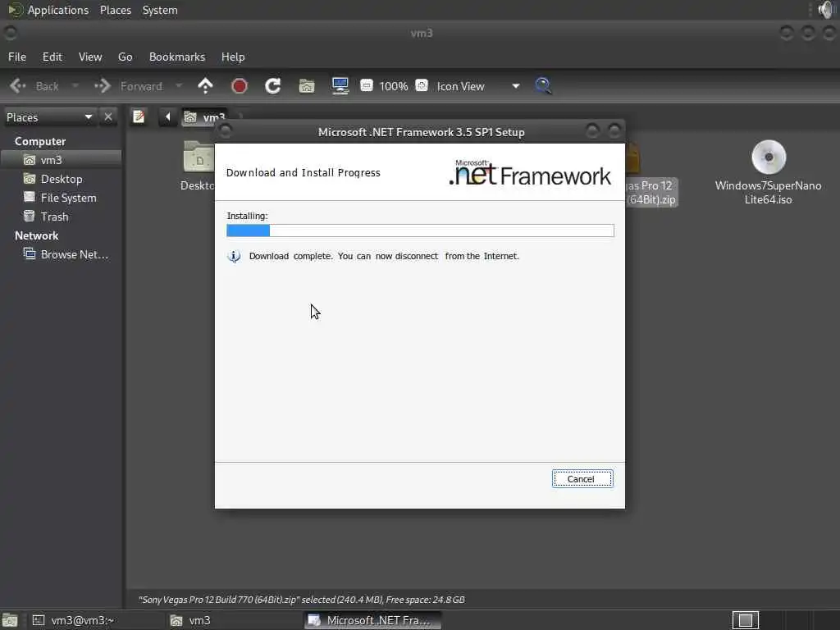Viewport: 840px width, 630px height.
Task: Click show desktop icon in bottom panel
Action: coord(10,620)
